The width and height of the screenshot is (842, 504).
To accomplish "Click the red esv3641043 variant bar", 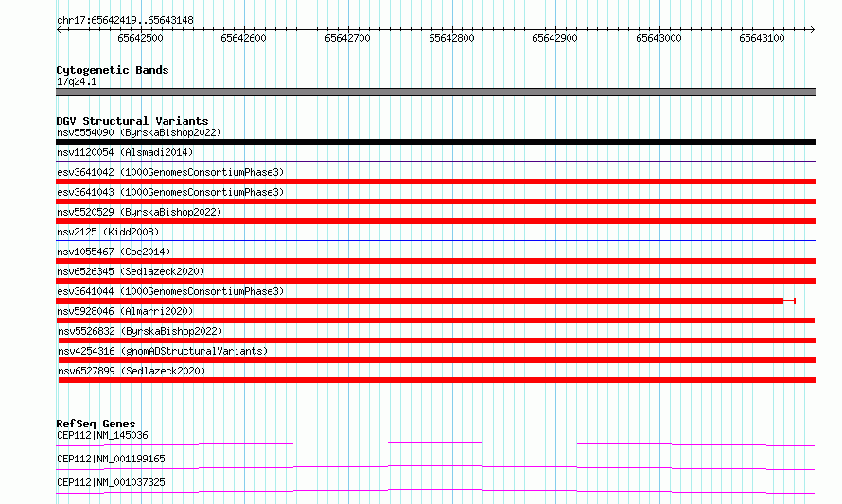I will pyautogui.click(x=435, y=201).
